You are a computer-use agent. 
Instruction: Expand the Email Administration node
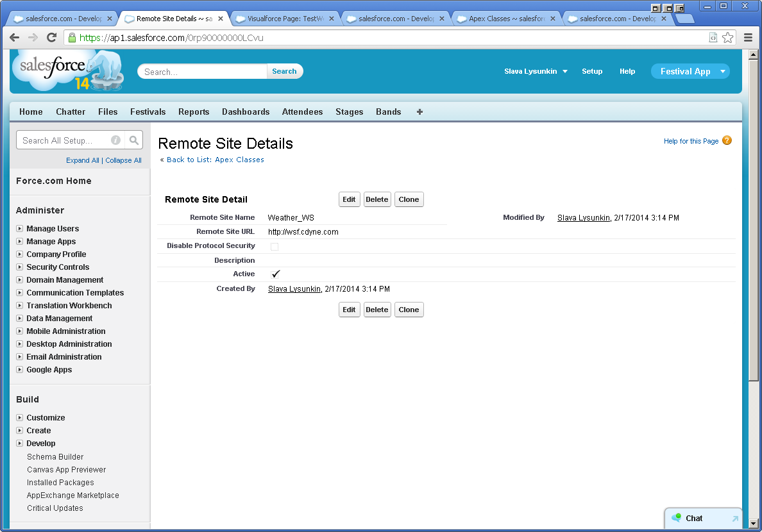point(19,356)
